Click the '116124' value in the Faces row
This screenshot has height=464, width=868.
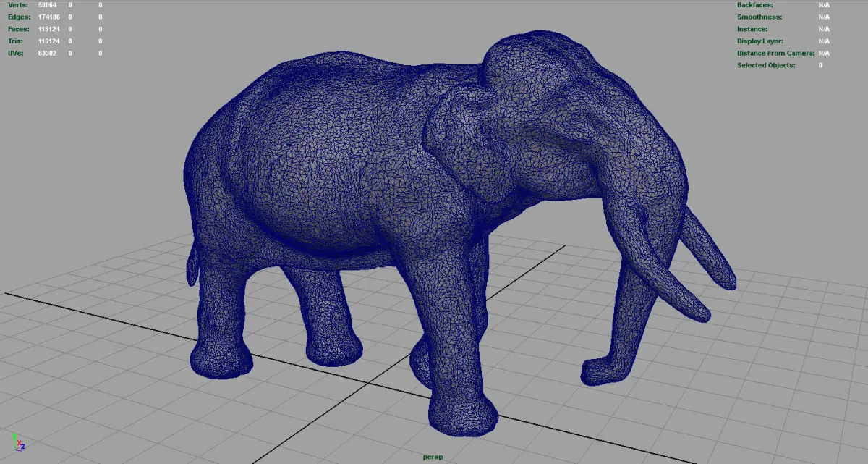coord(48,29)
